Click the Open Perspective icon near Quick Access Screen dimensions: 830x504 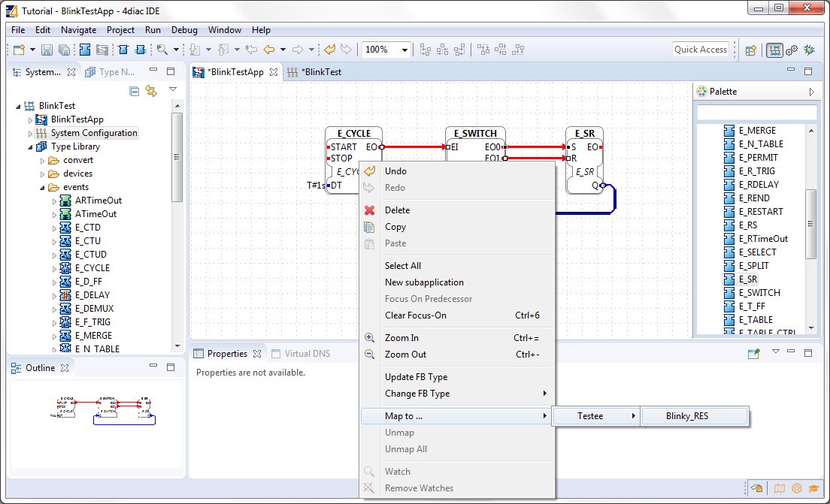(x=750, y=50)
